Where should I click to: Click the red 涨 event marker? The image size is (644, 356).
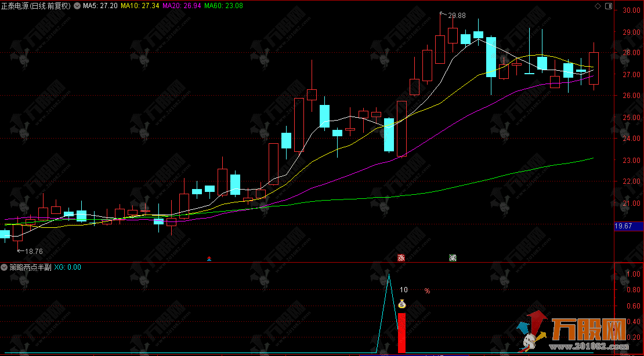coord(401,258)
